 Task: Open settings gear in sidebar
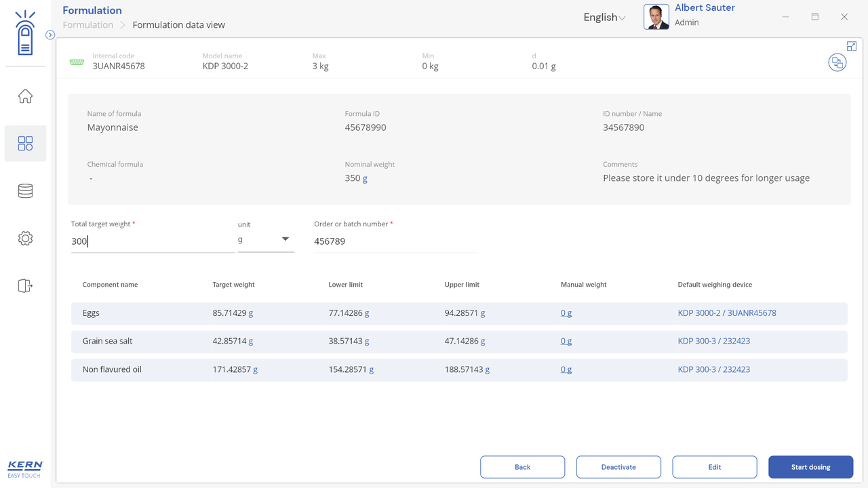(25, 239)
